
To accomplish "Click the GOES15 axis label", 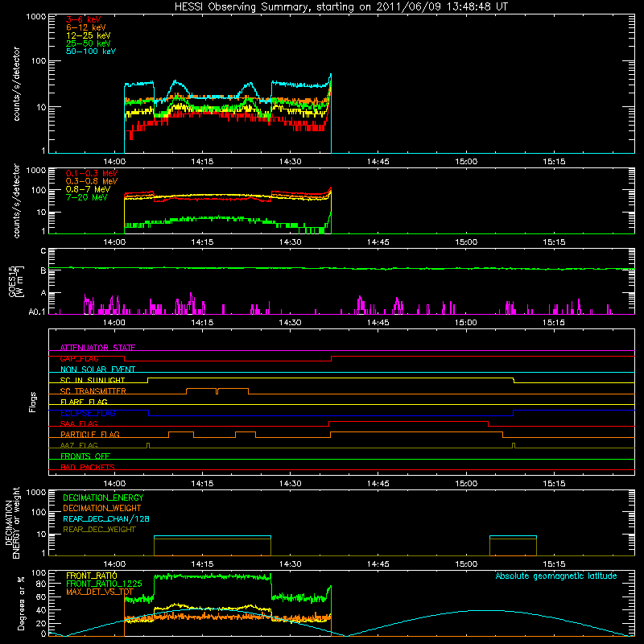I will [16, 281].
